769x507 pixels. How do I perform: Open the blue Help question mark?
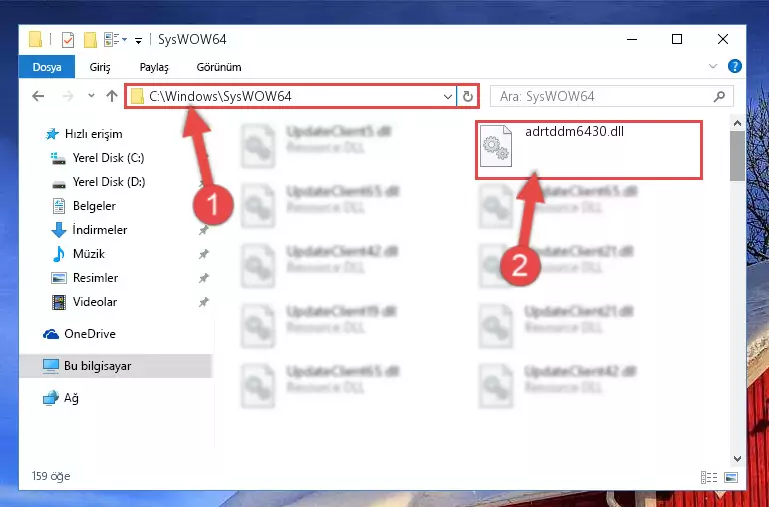pyautogui.click(x=735, y=66)
